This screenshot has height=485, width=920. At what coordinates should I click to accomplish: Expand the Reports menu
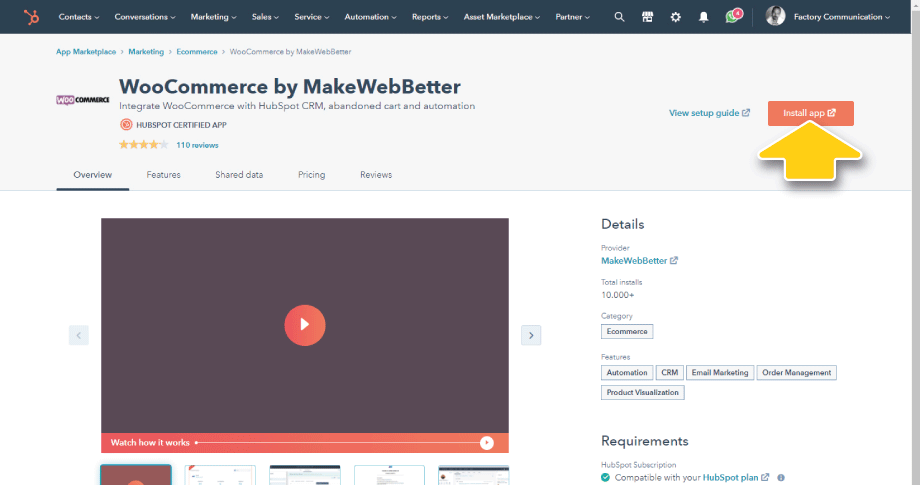430,17
